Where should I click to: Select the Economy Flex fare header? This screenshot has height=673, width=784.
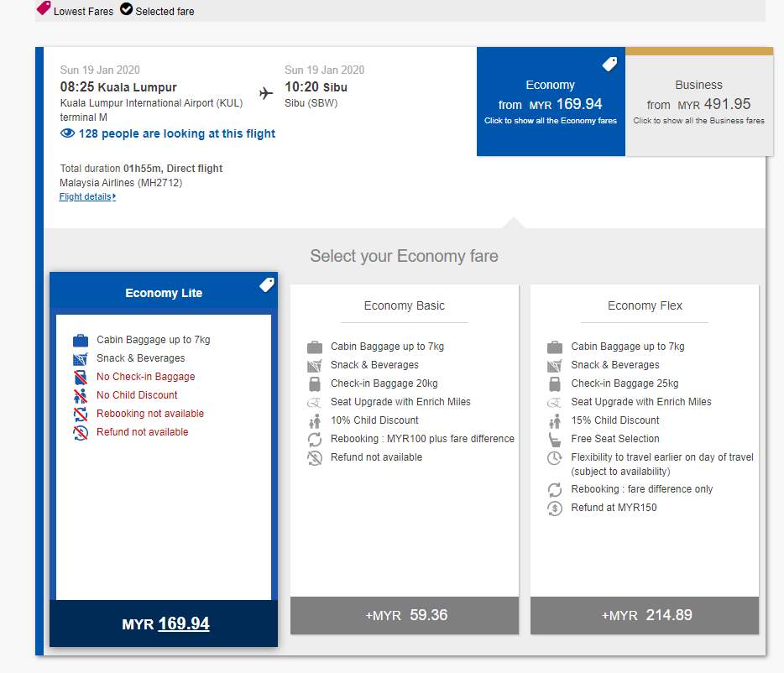coord(645,305)
